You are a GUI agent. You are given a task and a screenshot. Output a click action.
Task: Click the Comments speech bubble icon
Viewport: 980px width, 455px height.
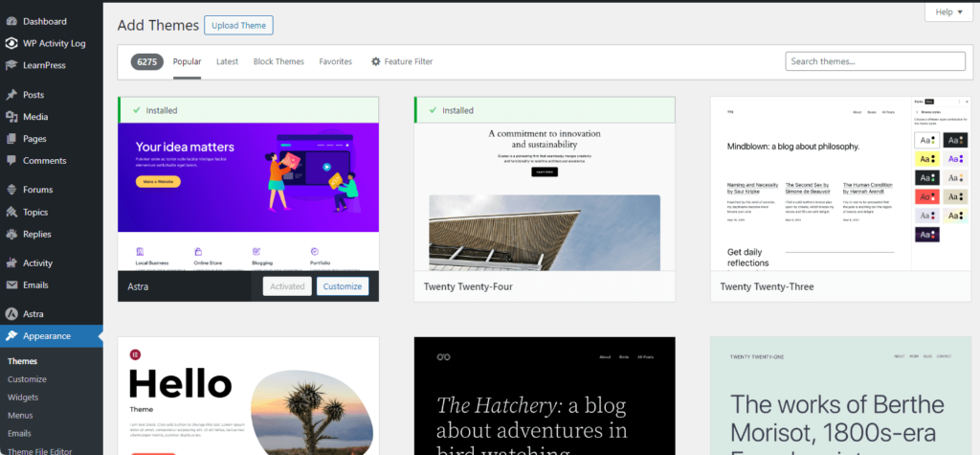[x=11, y=160]
